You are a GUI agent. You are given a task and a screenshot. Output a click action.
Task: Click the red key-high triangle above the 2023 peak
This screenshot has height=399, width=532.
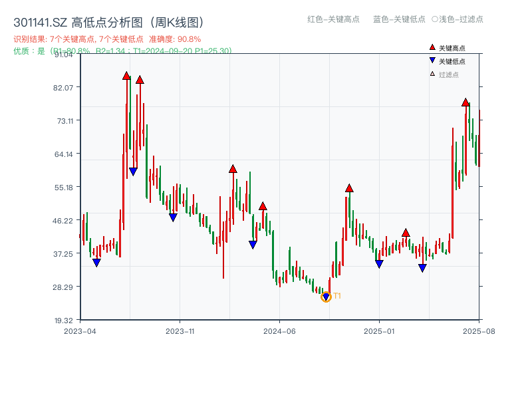click(126, 76)
